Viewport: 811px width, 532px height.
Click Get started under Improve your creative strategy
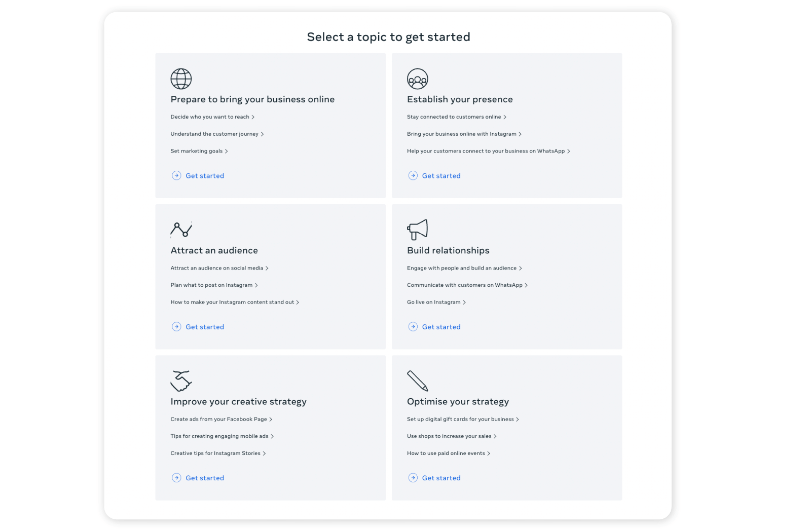click(205, 477)
